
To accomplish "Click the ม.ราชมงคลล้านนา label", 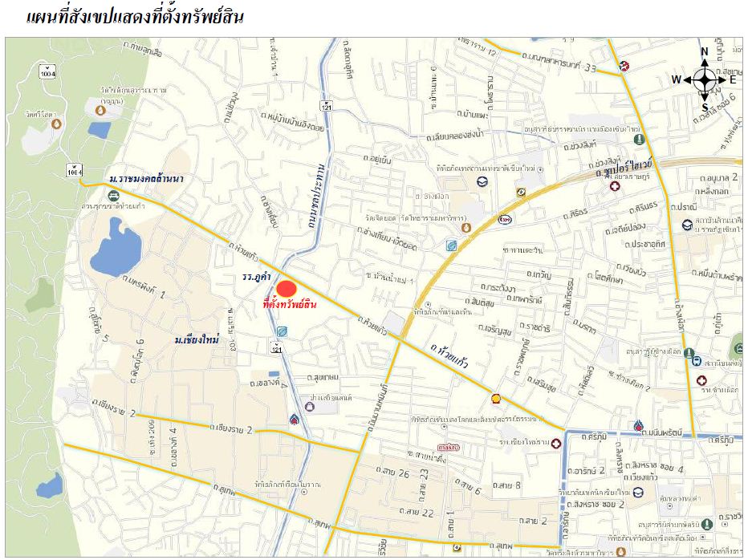I will click(x=146, y=179).
